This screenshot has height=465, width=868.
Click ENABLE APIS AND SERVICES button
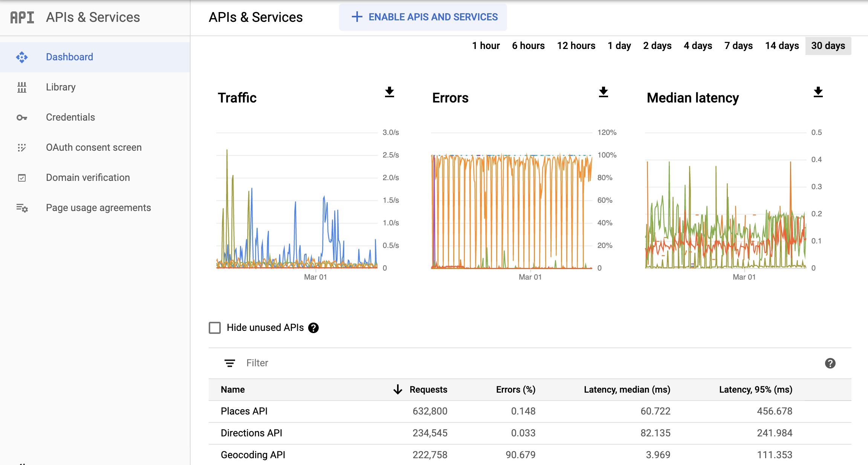(424, 17)
